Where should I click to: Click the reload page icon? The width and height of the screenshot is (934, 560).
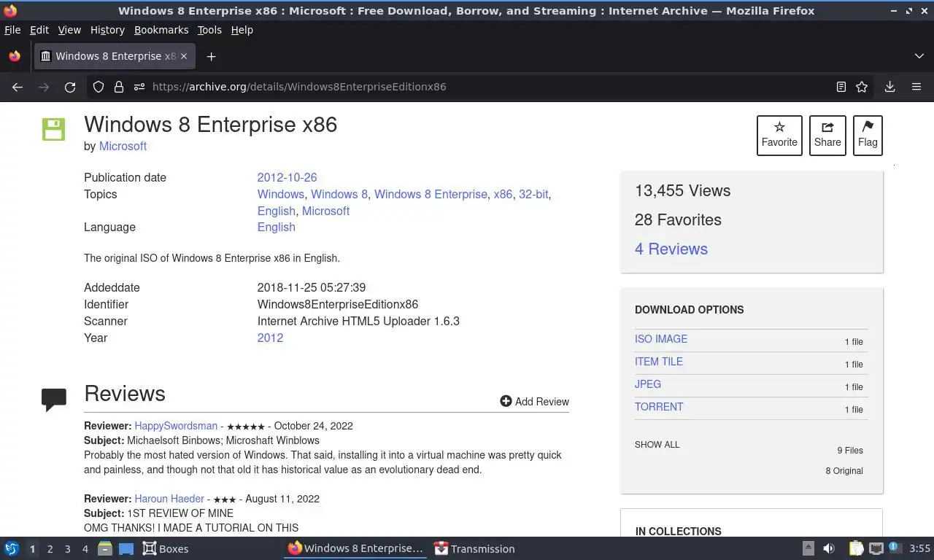pos(70,87)
